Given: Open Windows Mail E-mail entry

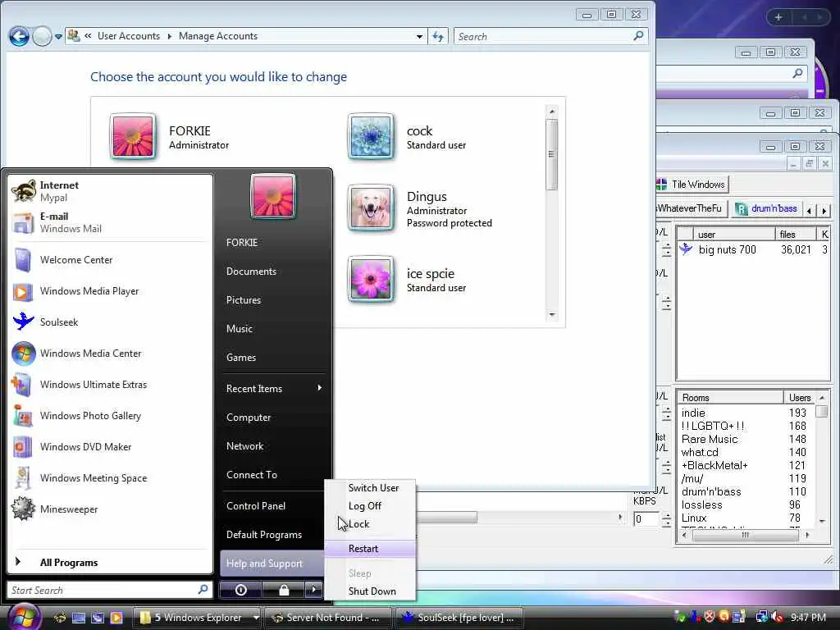Looking at the screenshot, I should tap(110, 222).
